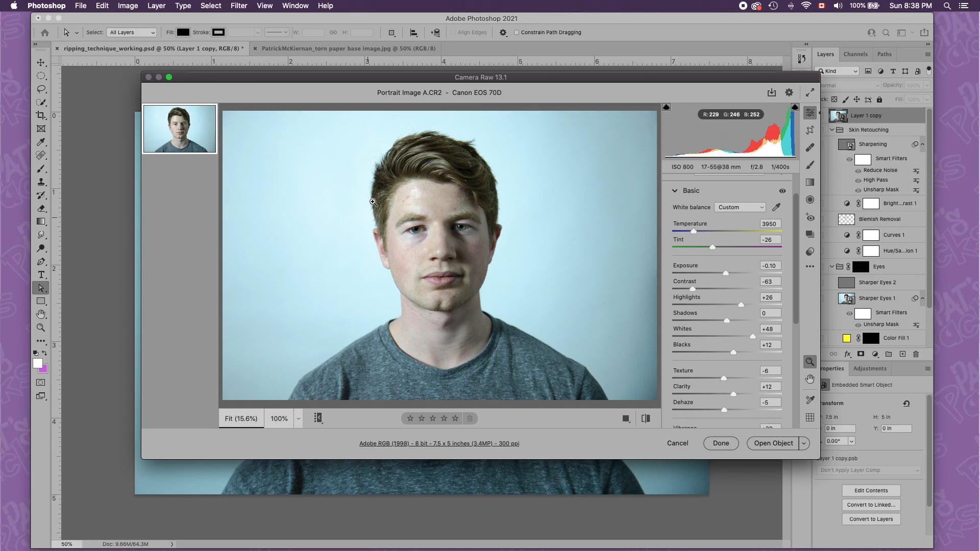Select the Zoom tool in left toolbar
This screenshot has width=980, height=551.
[41, 328]
